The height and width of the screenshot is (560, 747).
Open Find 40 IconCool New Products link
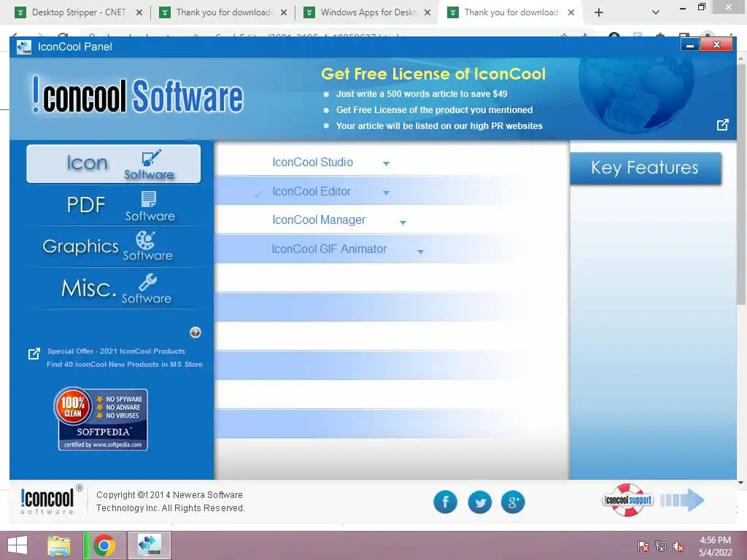(124, 365)
